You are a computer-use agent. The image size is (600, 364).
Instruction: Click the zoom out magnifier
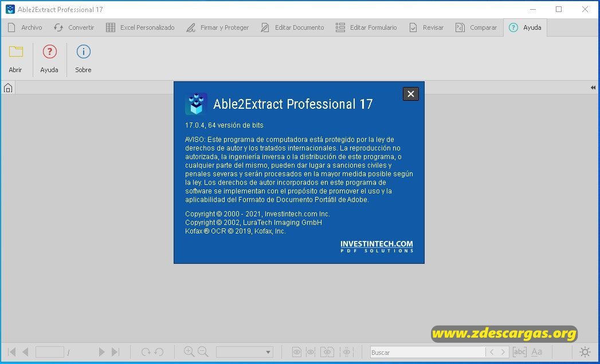point(203,352)
